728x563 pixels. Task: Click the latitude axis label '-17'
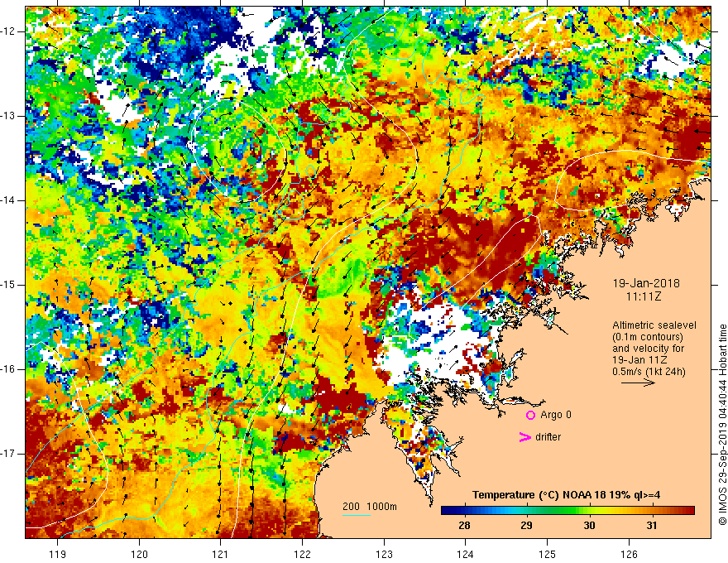[x=8, y=454]
